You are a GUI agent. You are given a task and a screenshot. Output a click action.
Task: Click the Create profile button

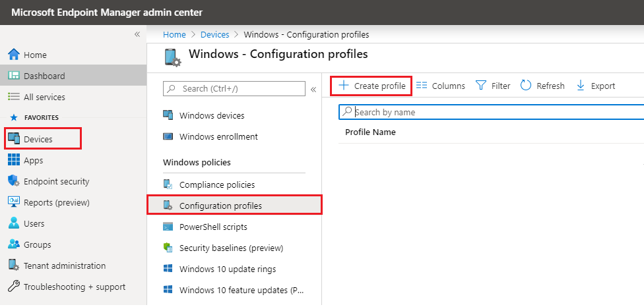371,86
